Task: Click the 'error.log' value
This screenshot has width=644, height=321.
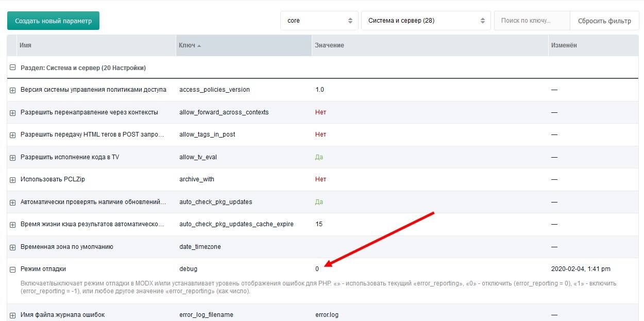Action: pos(327,314)
